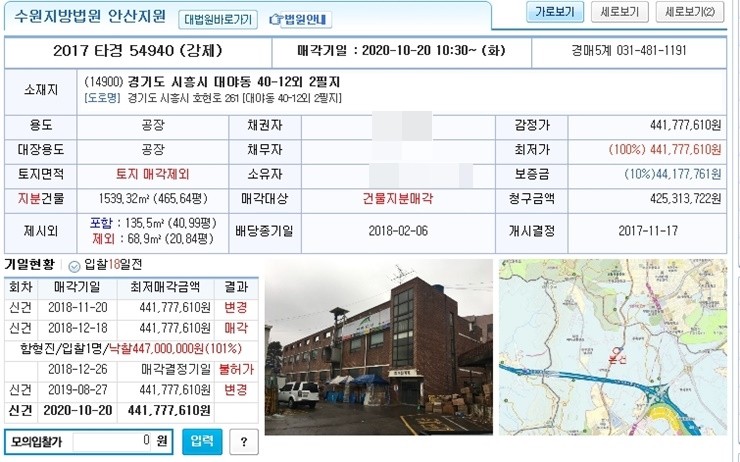Screen dimensions: 740x462
Task: Select the 채권자 label cell
Action: coord(265,125)
